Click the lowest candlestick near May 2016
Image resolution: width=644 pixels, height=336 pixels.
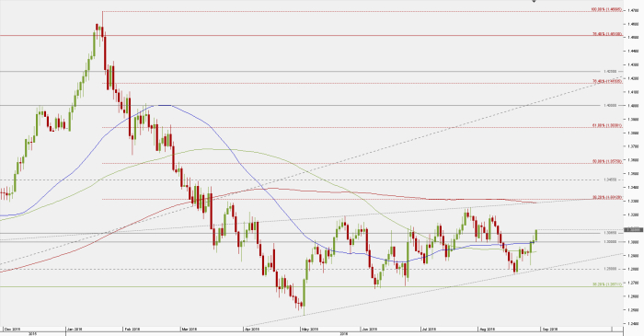click(304, 296)
